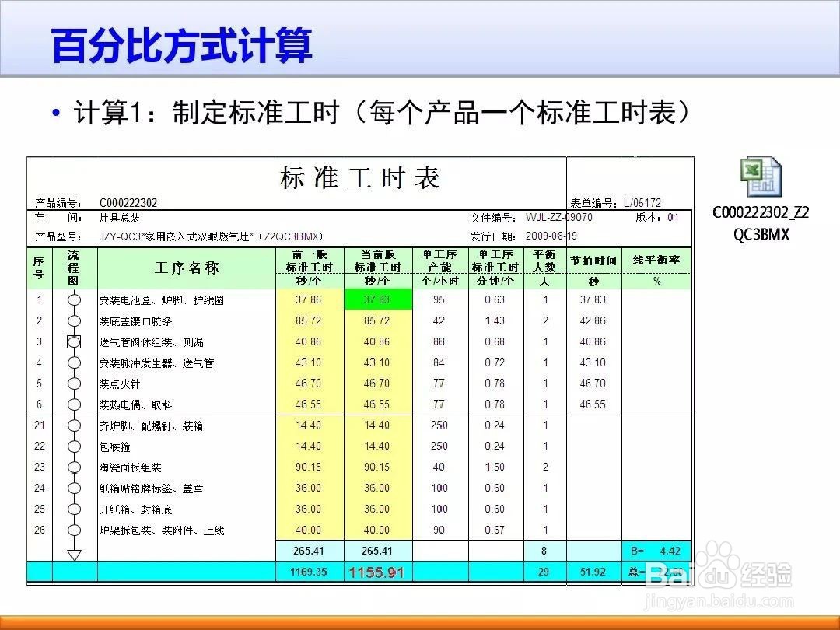Click process name 炉架拆包装、装附件、上线
Image resolution: width=840 pixels, height=630 pixels.
click(162, 530)
